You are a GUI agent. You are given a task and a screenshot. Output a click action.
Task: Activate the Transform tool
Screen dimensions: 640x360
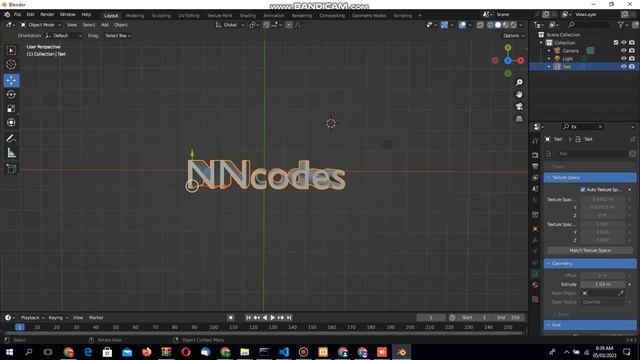pyautogui.click(x=11, y=122)
